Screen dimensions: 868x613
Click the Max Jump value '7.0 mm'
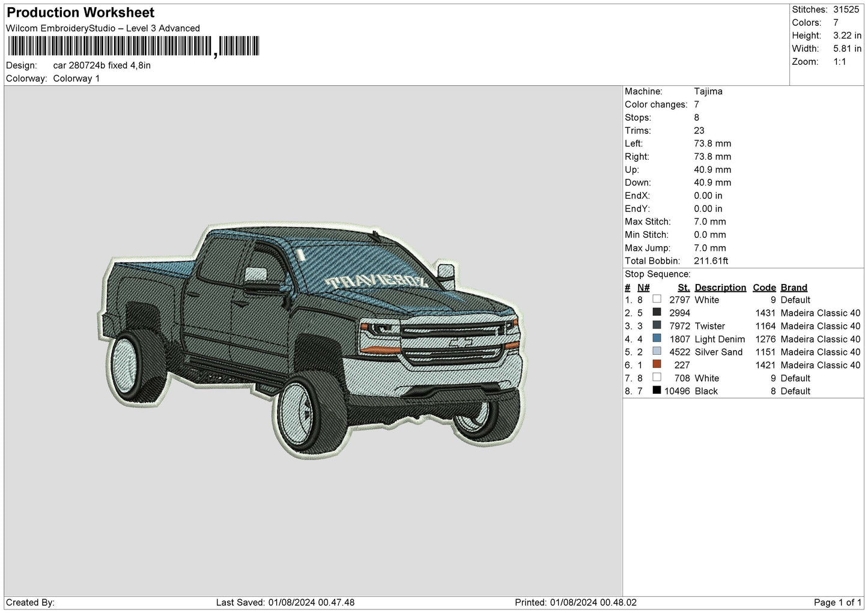click(x=710, y=248)
